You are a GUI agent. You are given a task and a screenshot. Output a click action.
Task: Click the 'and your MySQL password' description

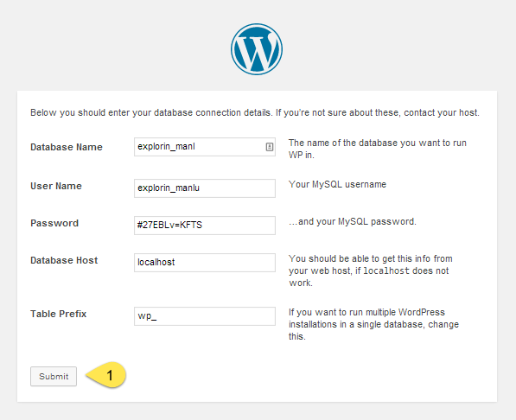[x=353, y=221]
